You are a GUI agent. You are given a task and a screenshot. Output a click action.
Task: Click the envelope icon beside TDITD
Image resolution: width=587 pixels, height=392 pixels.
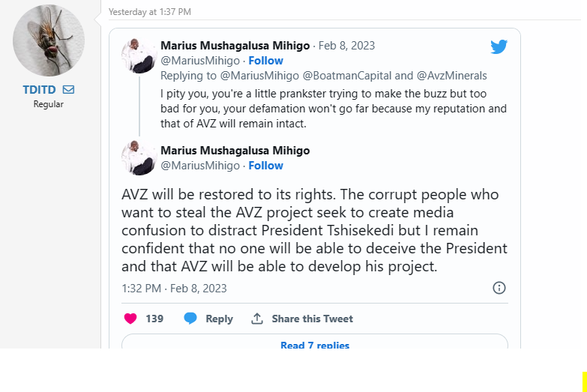point(68,90)
